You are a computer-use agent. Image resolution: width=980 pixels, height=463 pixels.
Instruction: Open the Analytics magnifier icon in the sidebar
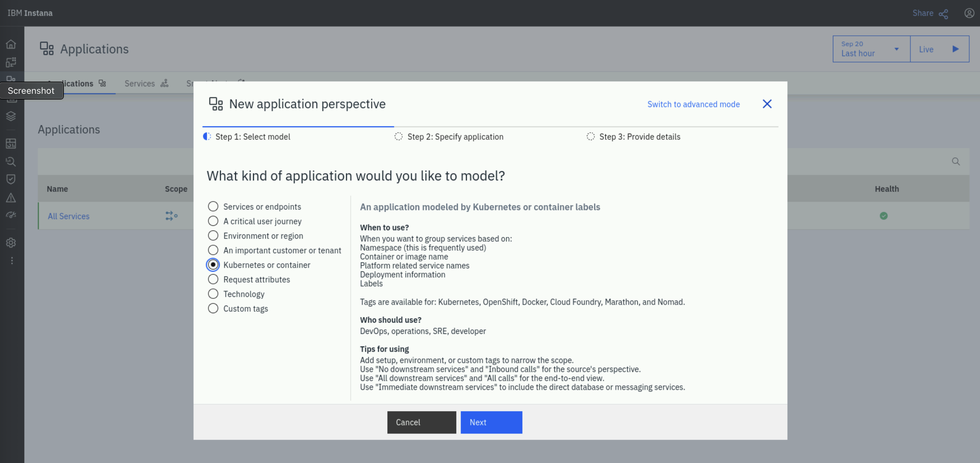tap(11, 162)
